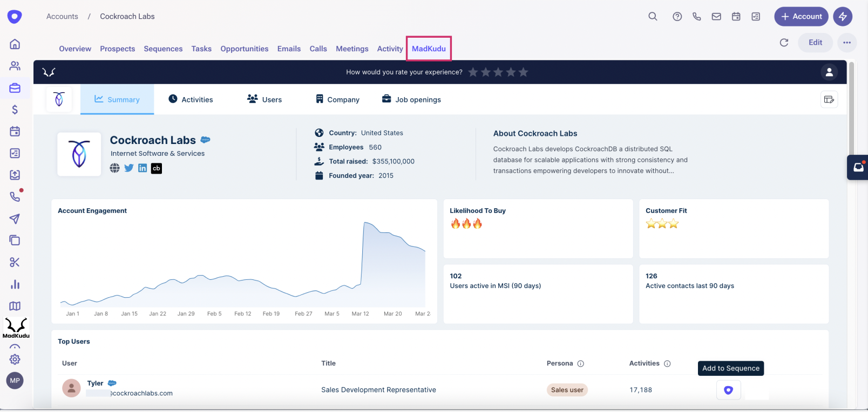This screenshot has width=868, height=412.
Task: Click the note icon right of tabs
Action: coord(829,99)
